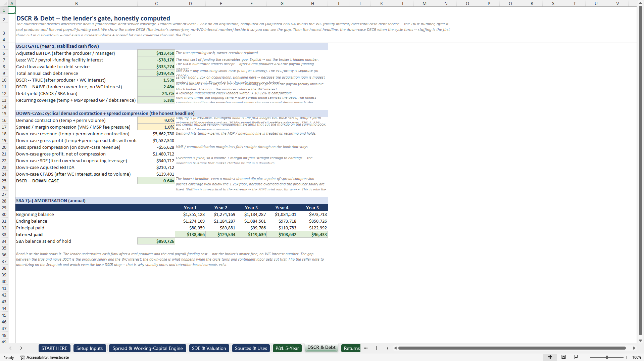
Task: Select down-case Adjusted EBITDA $210,712
Action: coord(156,167)
